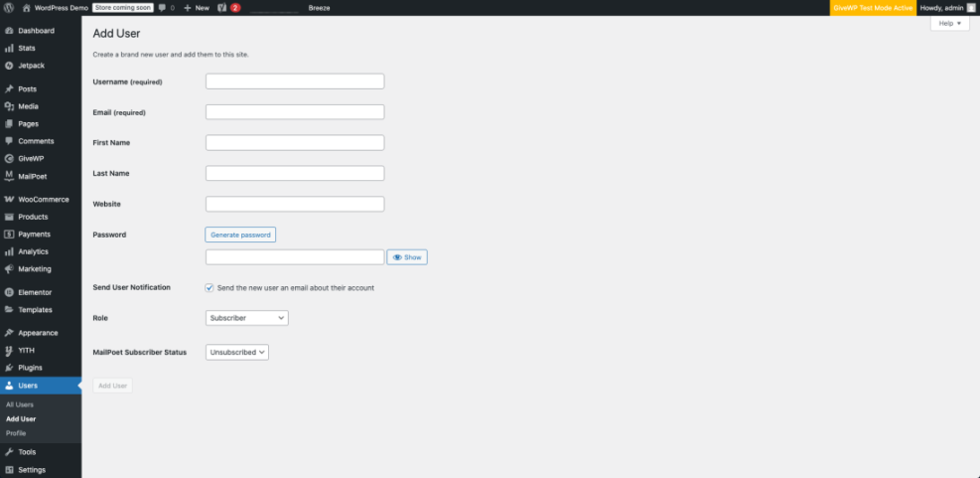Click the GiveWP icon in sidebar
The height and width of the screenshot is (478, 980).
(x=9, y=159)
